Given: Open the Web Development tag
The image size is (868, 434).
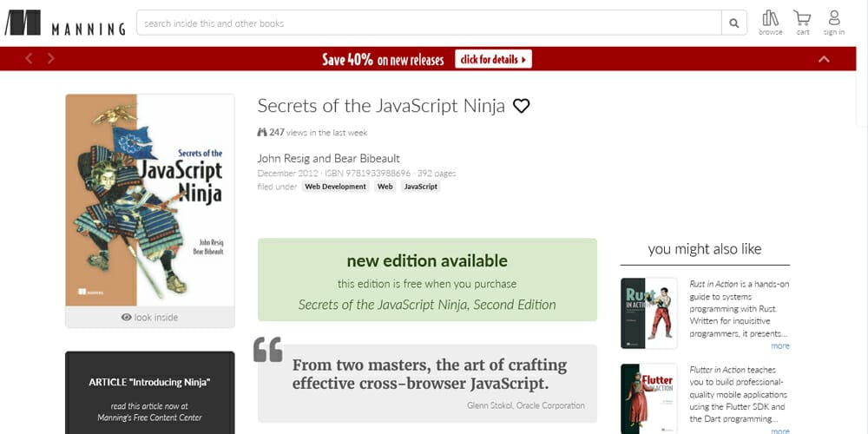Looking at the screenshot, I should pos(335,187).
